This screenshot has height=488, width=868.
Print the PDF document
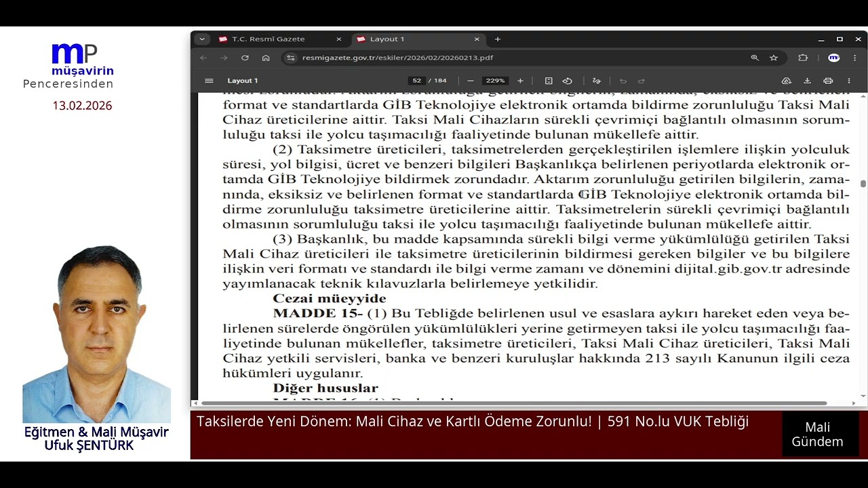pos(828,81)
